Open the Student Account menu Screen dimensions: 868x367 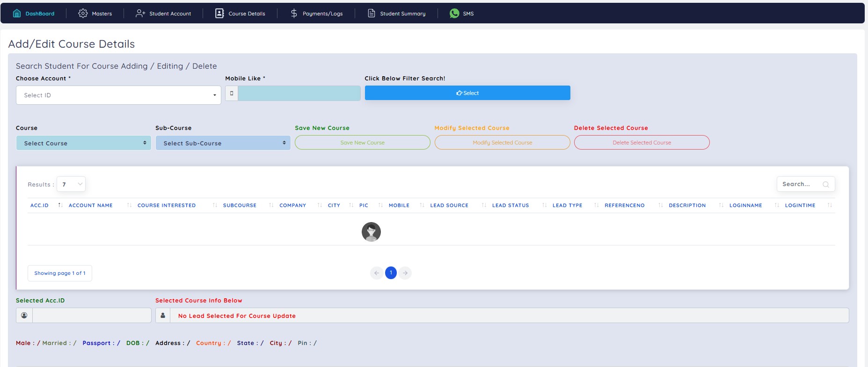click(163, 14)
